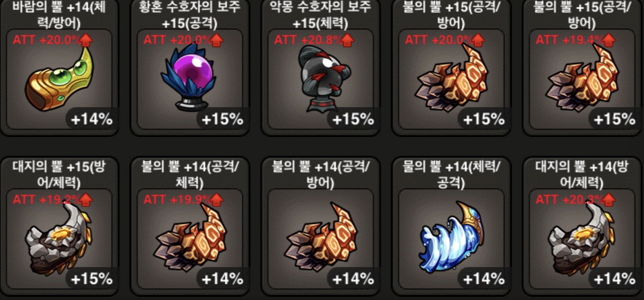Click the +14% badge on Wind horn
Image resolution: width=644 pixels, height=300 pixels.
click(91, 119)
